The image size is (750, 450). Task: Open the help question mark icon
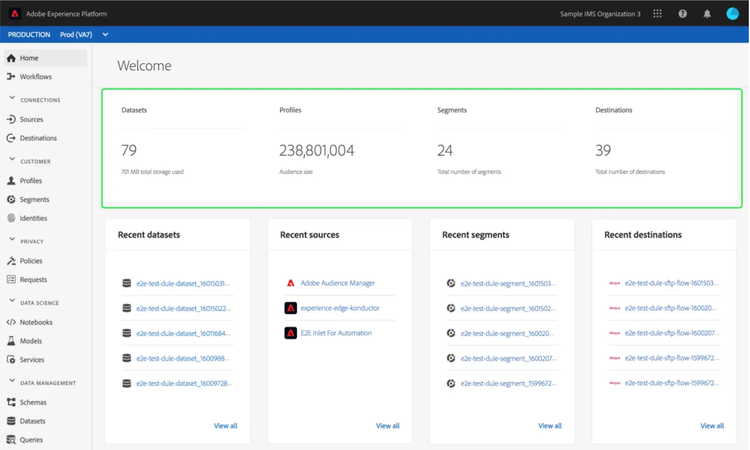coord(683,14)
